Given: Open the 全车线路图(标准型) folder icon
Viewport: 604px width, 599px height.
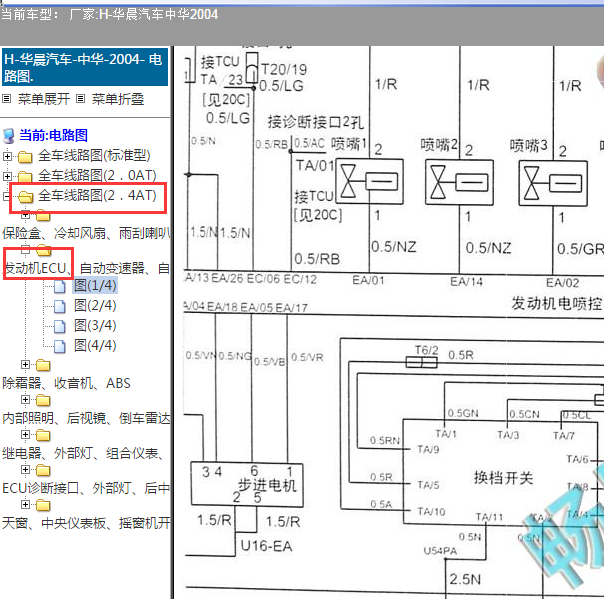Looking at the screenshot, I should [x=25, y=157].
